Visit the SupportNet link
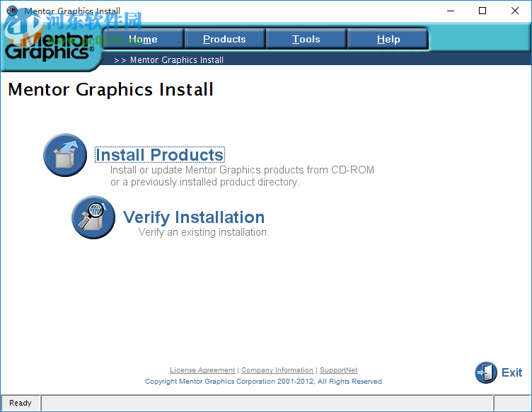 [x=339, y=370]
